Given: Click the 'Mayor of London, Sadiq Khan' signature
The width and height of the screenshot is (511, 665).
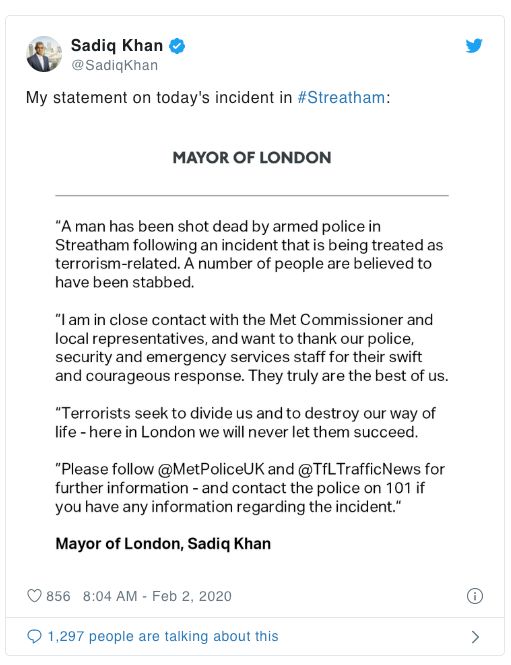Looking at the screenshot, I should [163, 544].
